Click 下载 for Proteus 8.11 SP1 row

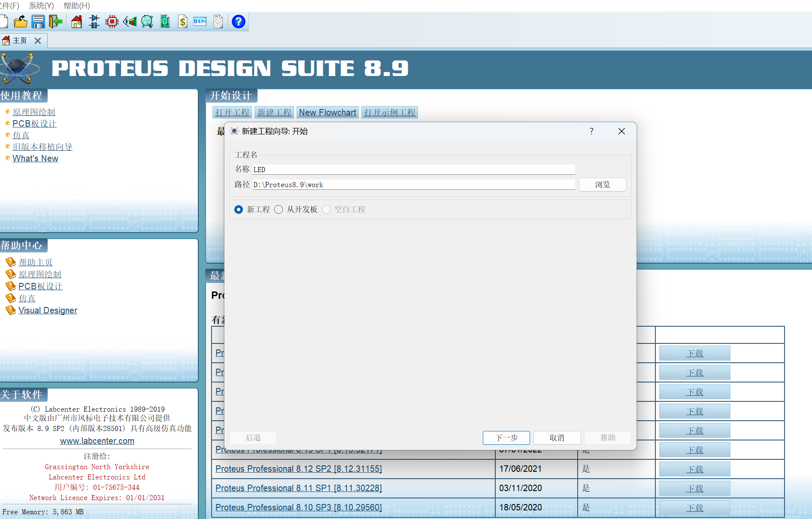[x=694, y=489]
